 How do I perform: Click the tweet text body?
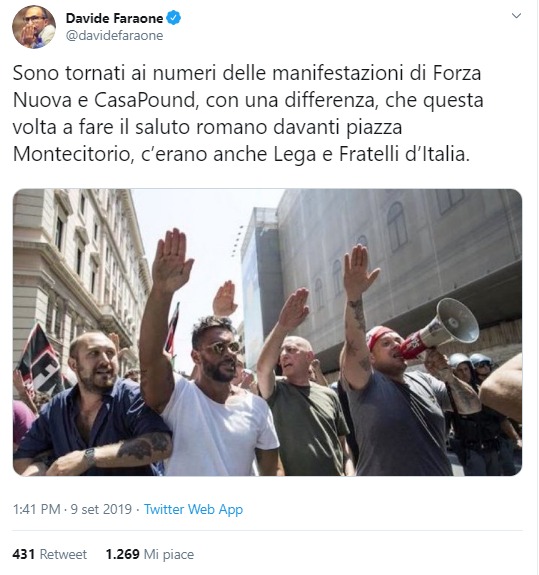tap(248, 113)
